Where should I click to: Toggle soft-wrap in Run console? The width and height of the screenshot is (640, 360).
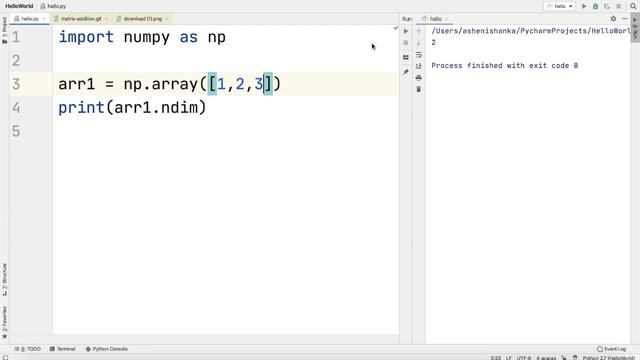tap(419, 55)
